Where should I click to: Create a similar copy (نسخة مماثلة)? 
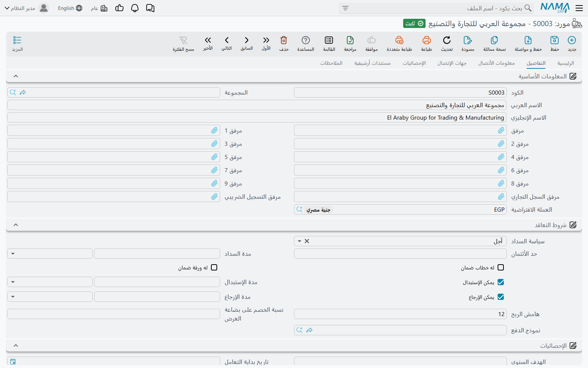[x=494, y=40]
